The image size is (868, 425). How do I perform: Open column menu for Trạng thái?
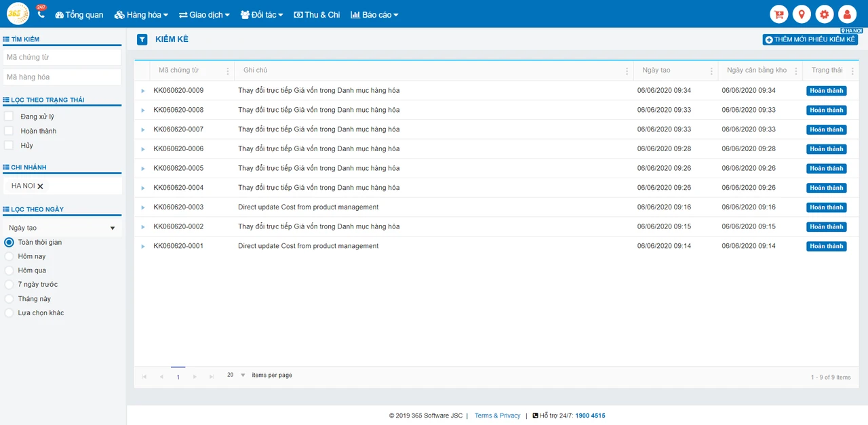pyautogui.click(x=852, y=70)
